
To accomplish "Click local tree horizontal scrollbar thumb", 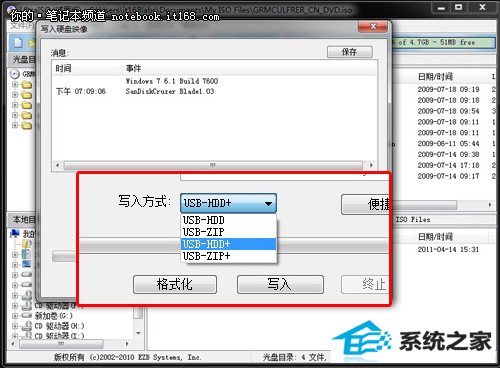I will 61,344.
